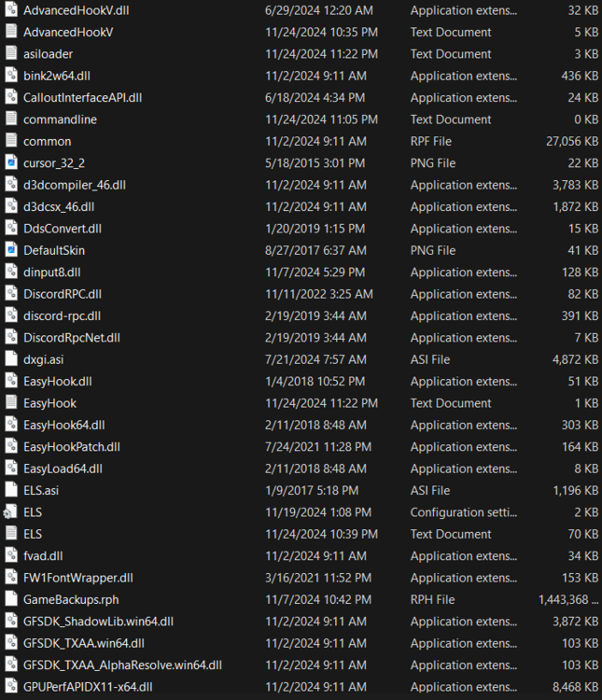Viewport: 602px width, 700px height.
Task: Select the EasyHook text document name
Action: (x=49, y=403)
